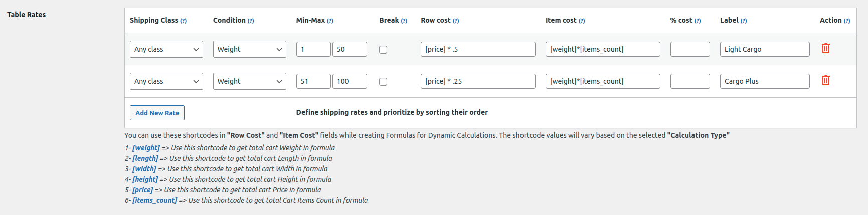Show help tooltip for Min-Max column

330,21
